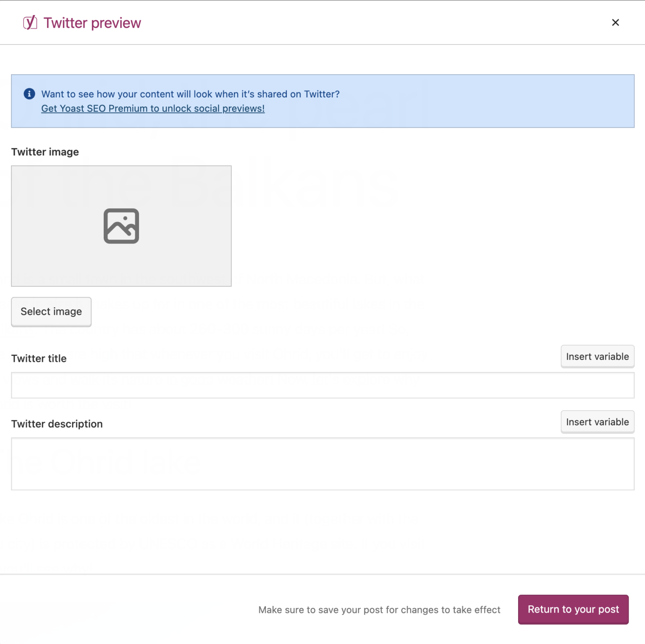Image resolution: width=645 pixels, height=644 pixels.
Task: Click the X icon in the top right
Action: coord(615,22)
